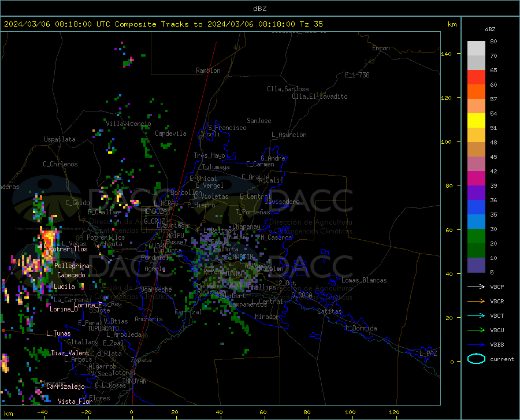Image resolution: width=520 pixels, height=420 pixels.
Task: Click the cyan VBCT arrow in legend
Action: click(x=476, y=315)
